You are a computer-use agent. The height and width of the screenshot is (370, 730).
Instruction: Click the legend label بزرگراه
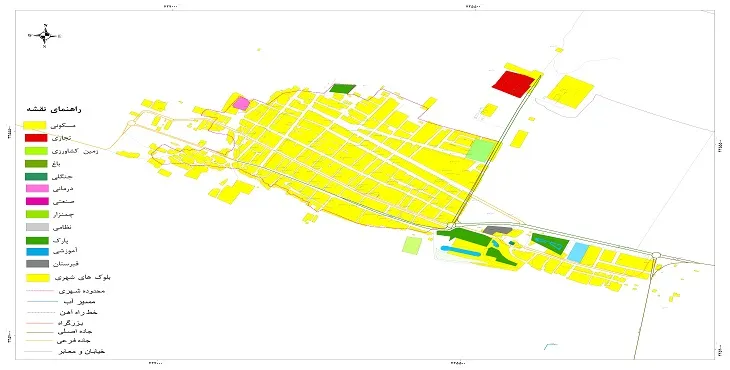coord(71,322)
